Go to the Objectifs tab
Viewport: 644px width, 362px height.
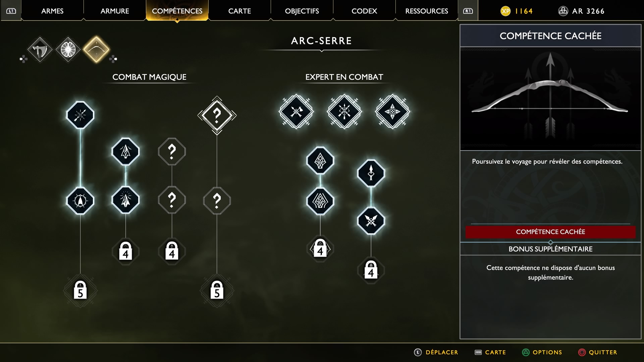[x=302, y=11]
